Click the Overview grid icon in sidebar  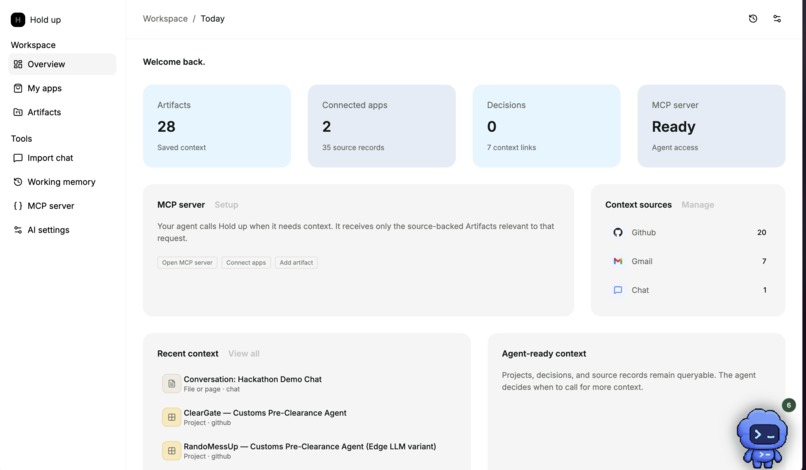click(18, 64)
